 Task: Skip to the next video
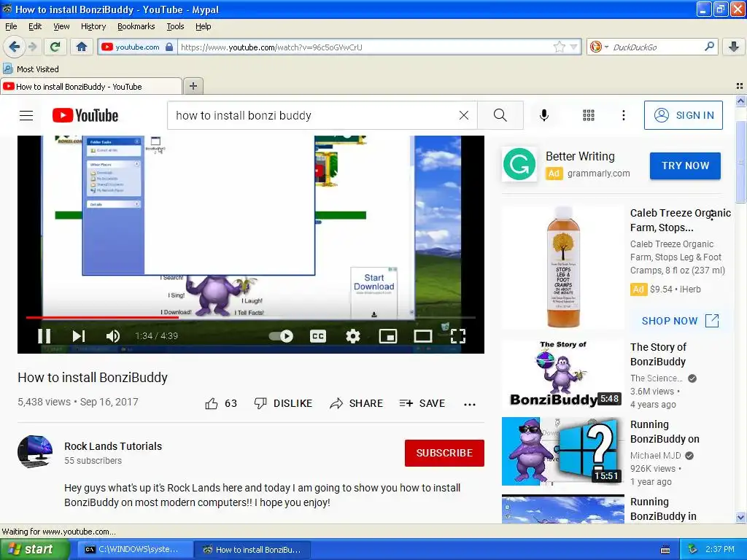pyautogui.click(x=79, y=336)
